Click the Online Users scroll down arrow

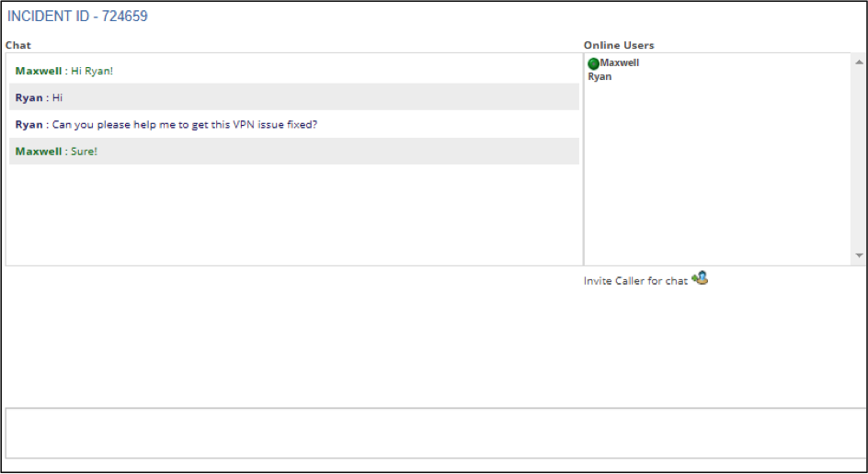[859, 255]
